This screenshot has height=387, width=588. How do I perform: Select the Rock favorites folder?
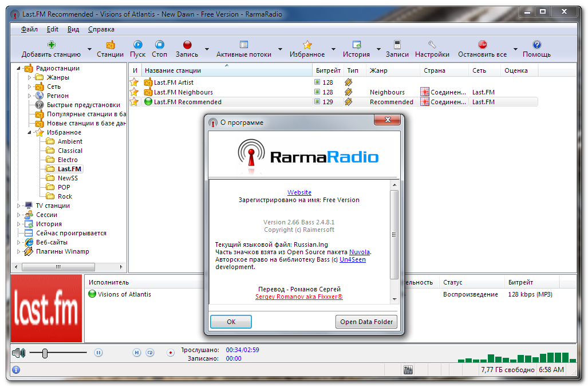(65, 196)
